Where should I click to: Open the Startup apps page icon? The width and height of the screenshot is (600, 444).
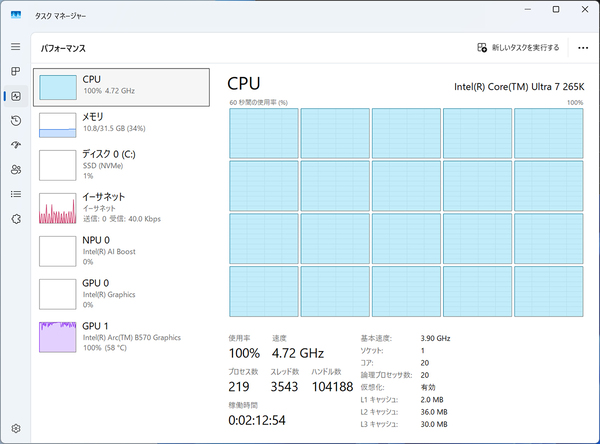(x=15, y=145)
